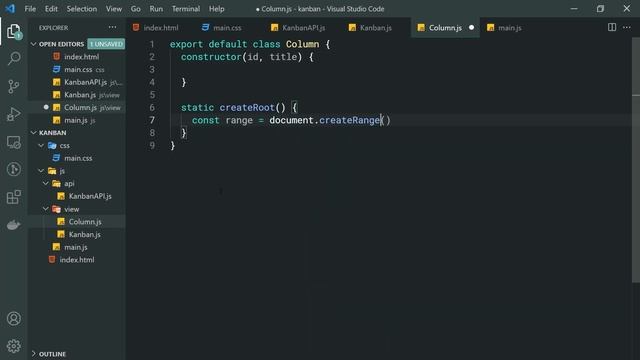Screen dimensions: 640x360
Task: Open the Run menu
Action: 156,9
